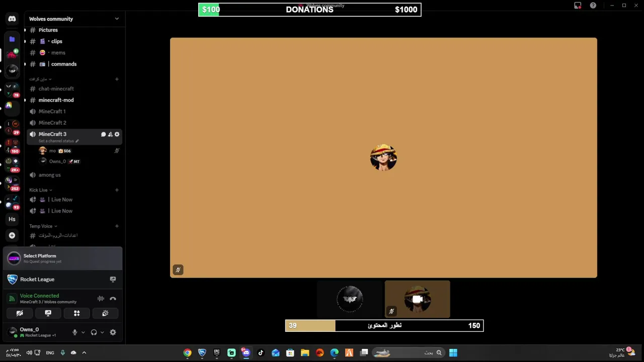Select user mo in MineCraft 3

tap(79, 151)
